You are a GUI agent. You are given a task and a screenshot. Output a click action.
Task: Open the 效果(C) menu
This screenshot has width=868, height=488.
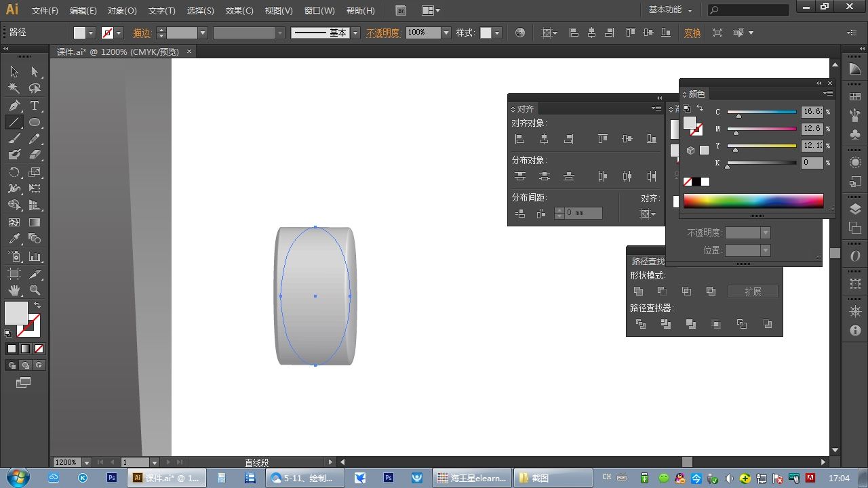point(239,11)
